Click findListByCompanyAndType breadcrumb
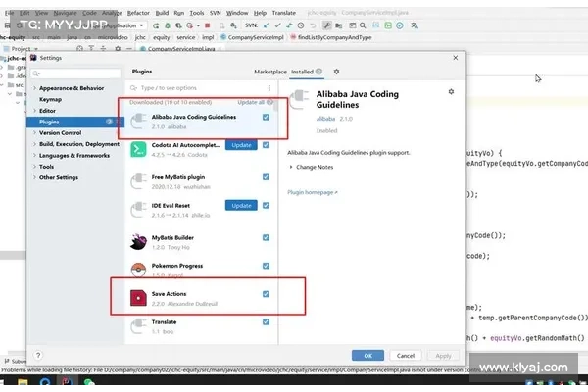Screen dimensions: 588x392 pyautogui.click(x=334, y=37)
